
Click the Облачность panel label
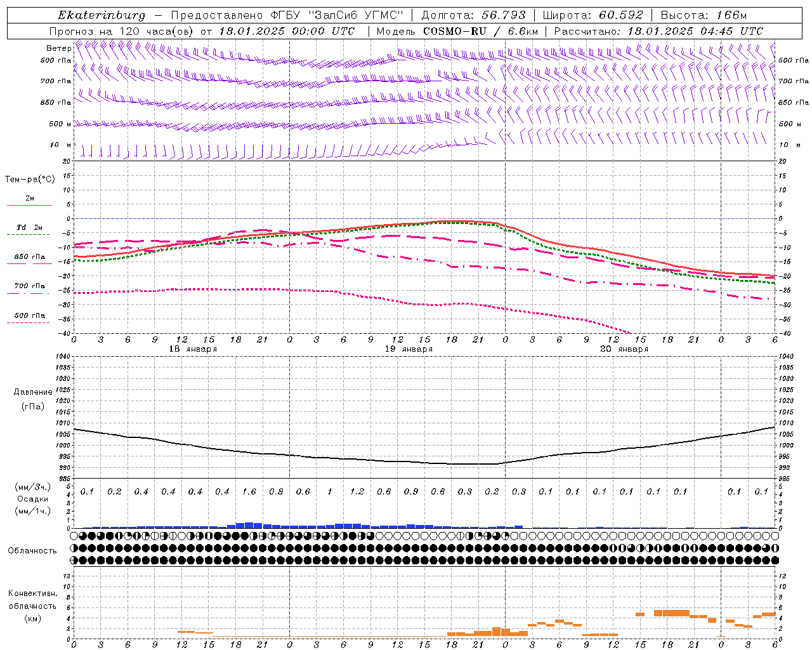32,551
